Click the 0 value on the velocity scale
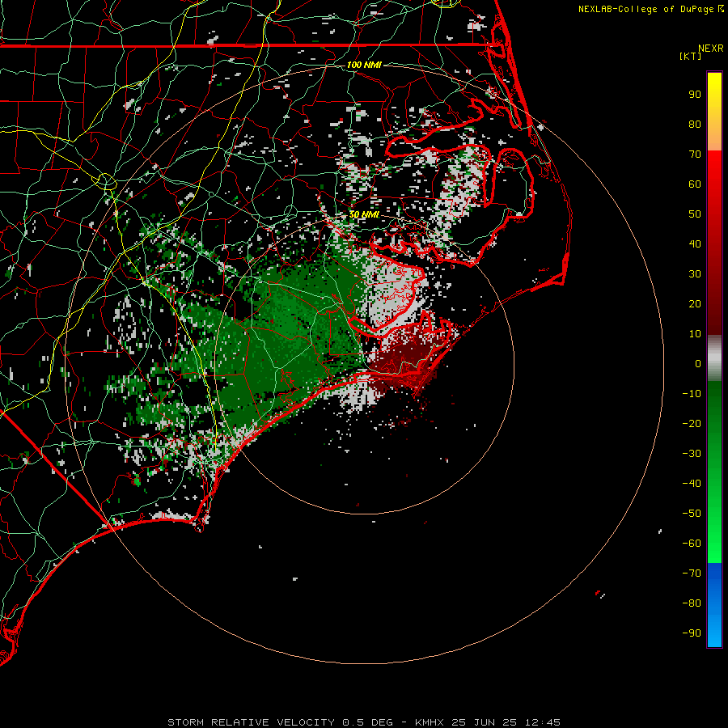Image resolution: width=728 pixels, height=728 pixels. pos(698,364)
